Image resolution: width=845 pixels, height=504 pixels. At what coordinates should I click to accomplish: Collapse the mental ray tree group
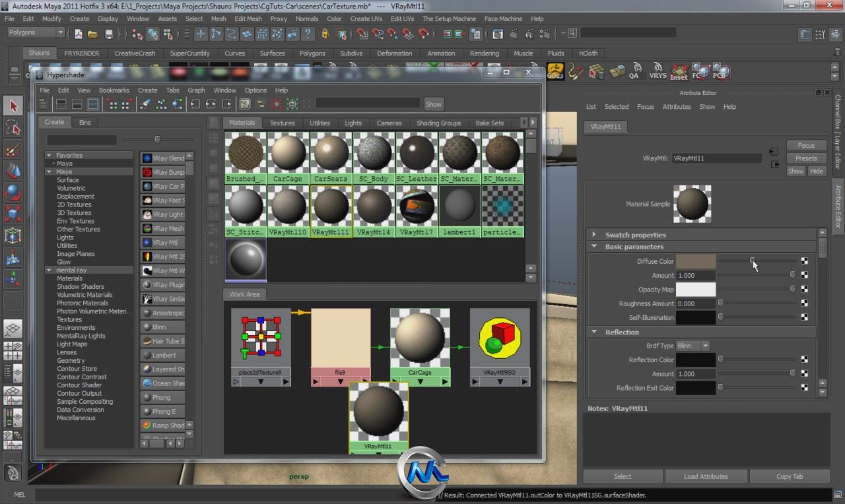point(49,270)
